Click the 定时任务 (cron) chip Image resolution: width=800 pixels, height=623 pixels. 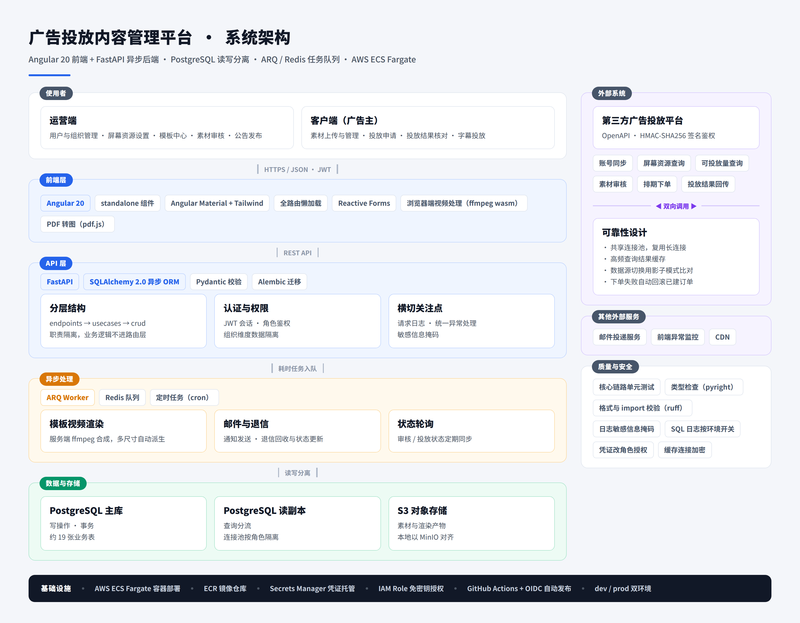click(184, 397)
